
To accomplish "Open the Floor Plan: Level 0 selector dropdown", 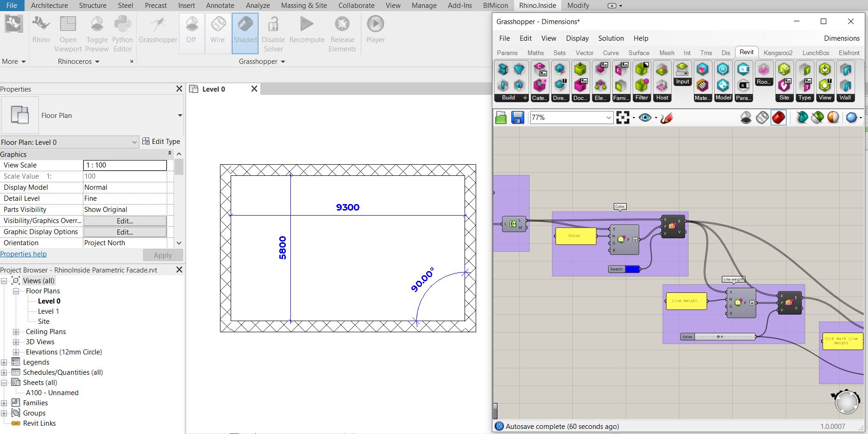I will 135,142.
